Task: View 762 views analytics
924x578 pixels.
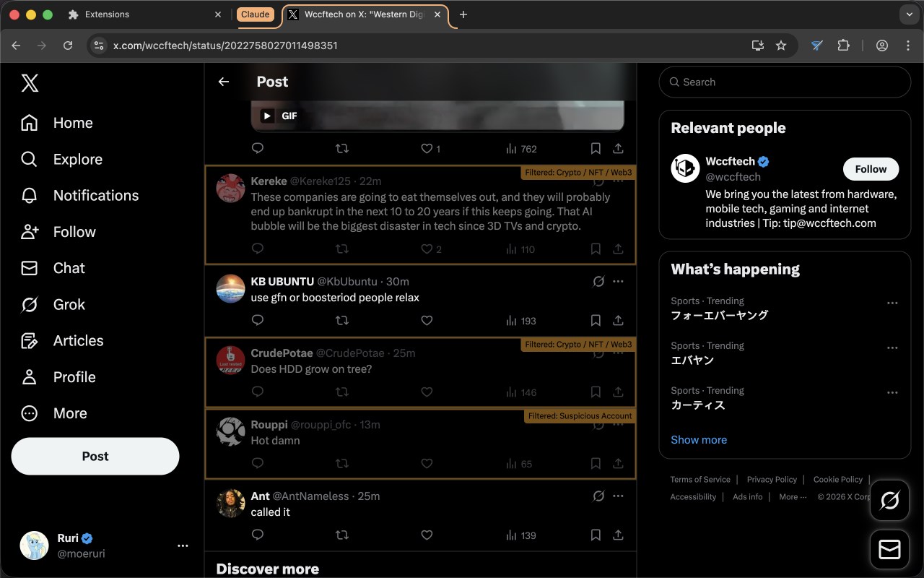Action: tap(521, 149)
